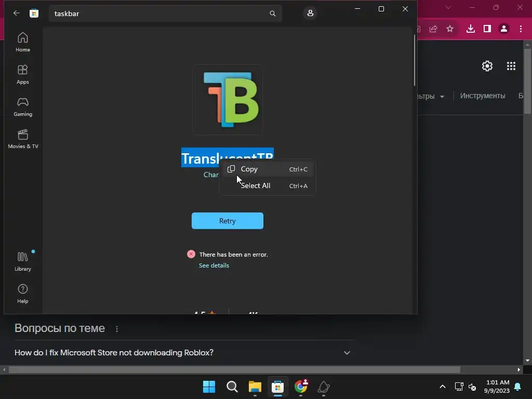The image size is (532, 399).
Task: Click Инструменты in the browser page
Action: click(483, 96)
